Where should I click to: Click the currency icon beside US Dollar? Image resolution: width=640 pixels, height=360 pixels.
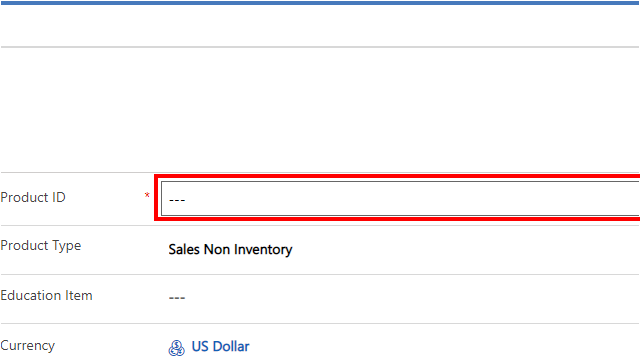coord(176,348)
